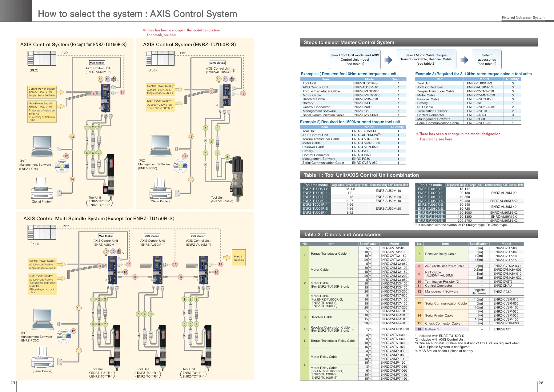Screen dimensions: 554x392
Task: Select circled number 16 in the Multi Spindle diagram
Action: pyautogui.click(x=113, y=251)
